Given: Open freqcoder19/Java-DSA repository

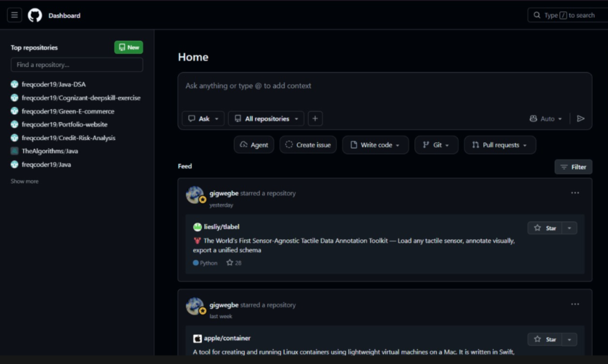Looking at the screenshot, I should point(53,84).
